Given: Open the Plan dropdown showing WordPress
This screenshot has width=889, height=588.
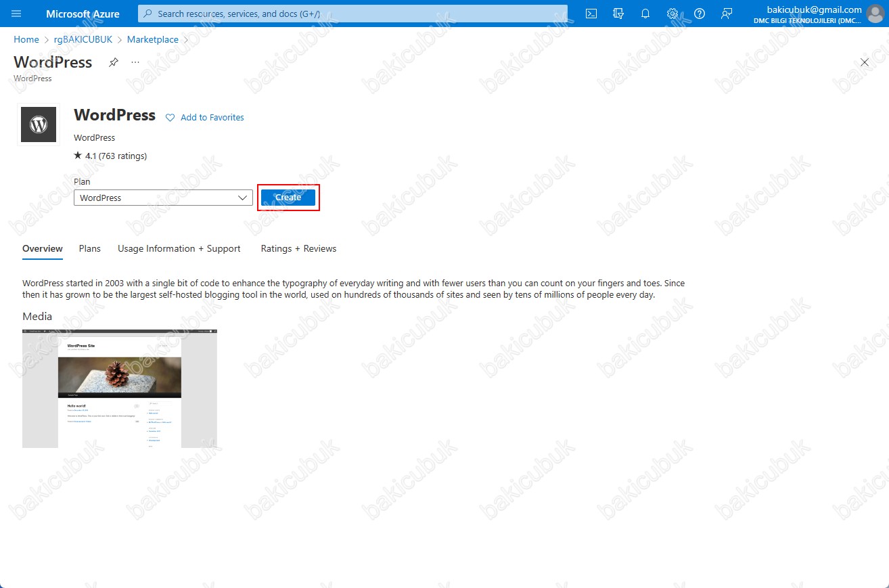Looking at the screenshot, I should point(163,198).
